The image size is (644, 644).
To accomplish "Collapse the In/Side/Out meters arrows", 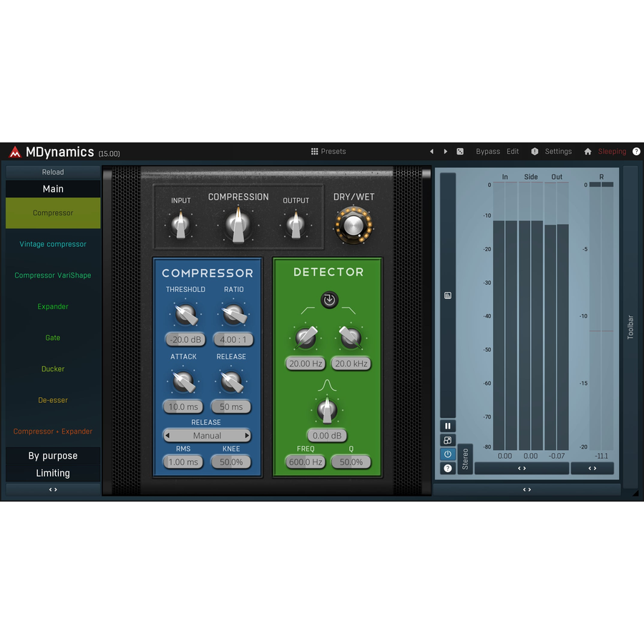I will pos(522,468).
